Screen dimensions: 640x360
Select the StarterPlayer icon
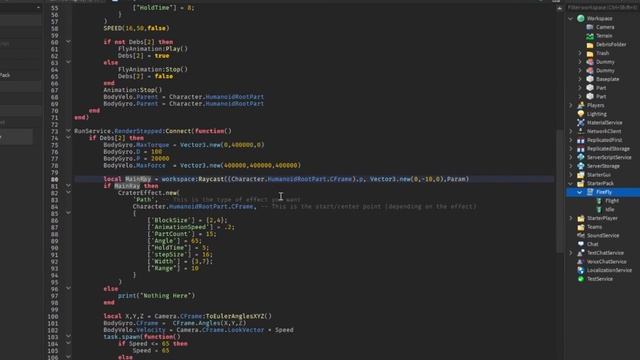click(581, 218)
